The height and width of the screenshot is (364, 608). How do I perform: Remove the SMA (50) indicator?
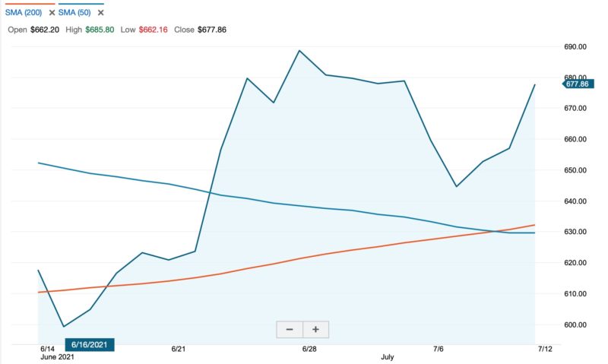pyautogui.click(x=100, y=13)
